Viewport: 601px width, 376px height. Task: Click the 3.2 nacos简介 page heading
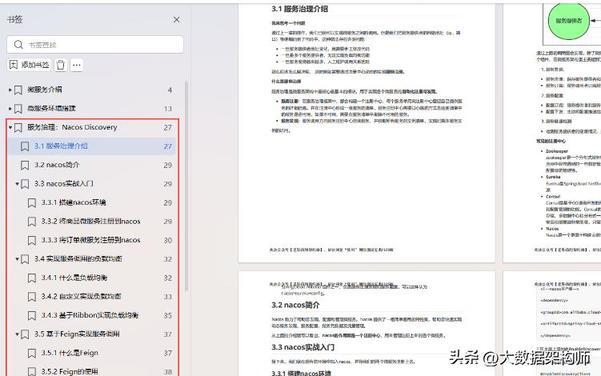(x=296, y=305)
